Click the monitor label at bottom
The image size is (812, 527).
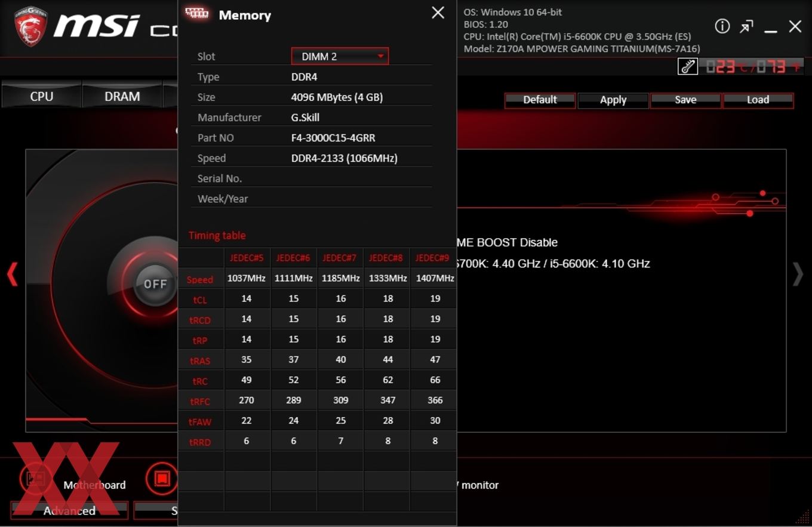(x=479, y=485)
